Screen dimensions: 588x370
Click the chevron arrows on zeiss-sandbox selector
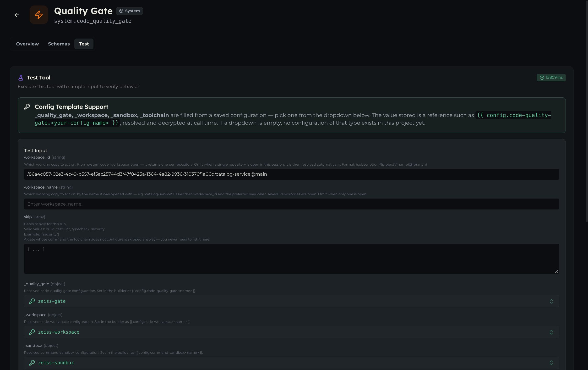pyautogui.click(x=551, y=363)
